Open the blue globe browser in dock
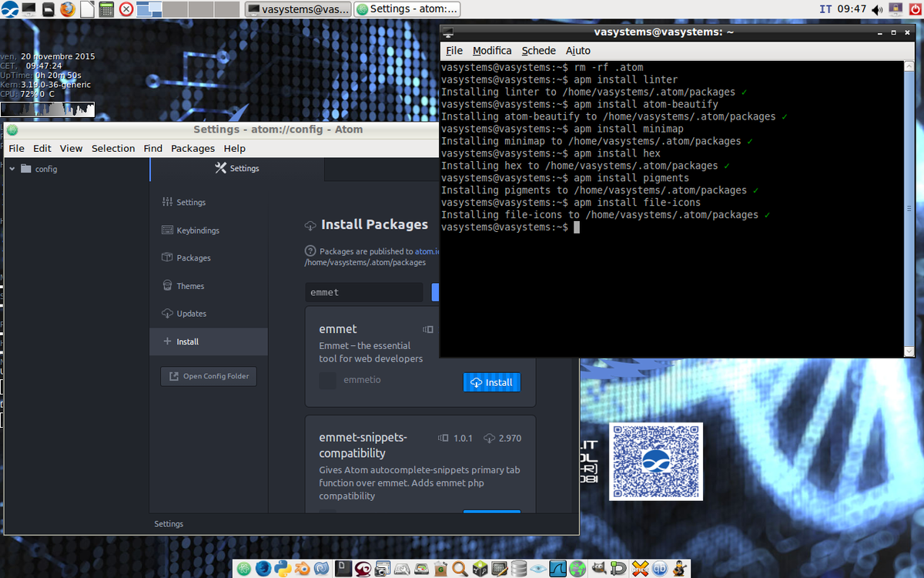This screenshot has height=578, width=924. point(263,569)
